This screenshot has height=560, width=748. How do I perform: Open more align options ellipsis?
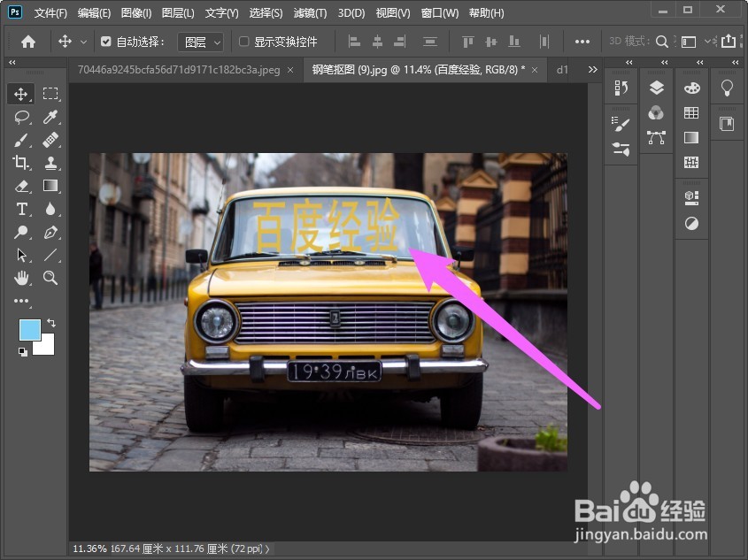click(582, 42)
